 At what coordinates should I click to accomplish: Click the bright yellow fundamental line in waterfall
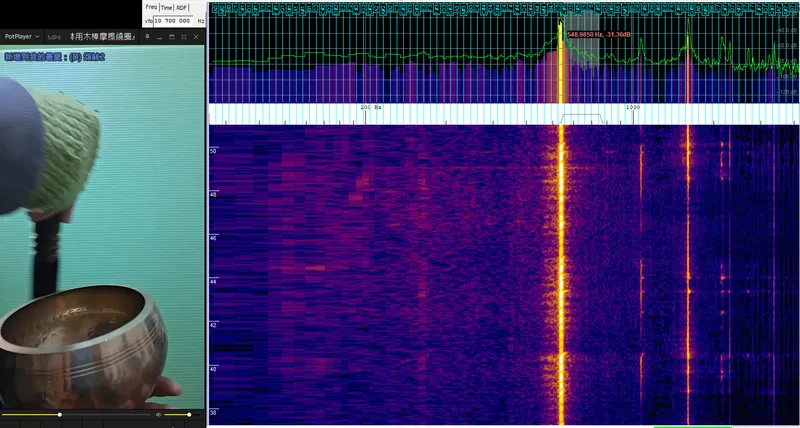tap(561, 274)
